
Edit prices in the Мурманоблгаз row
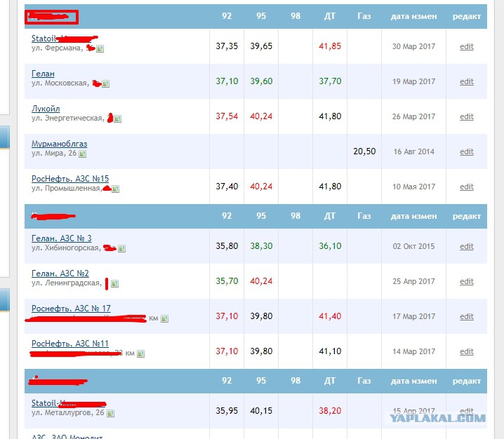(466, 151)
